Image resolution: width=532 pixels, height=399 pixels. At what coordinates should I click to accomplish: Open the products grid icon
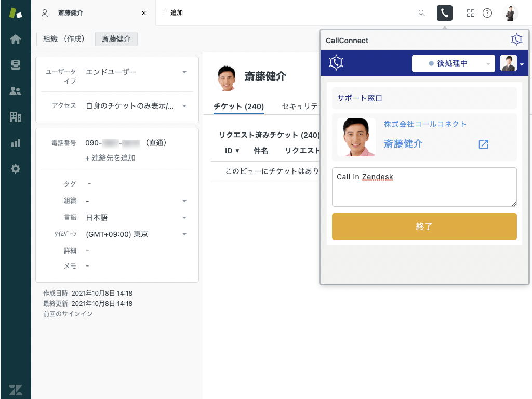click(471, 13)
